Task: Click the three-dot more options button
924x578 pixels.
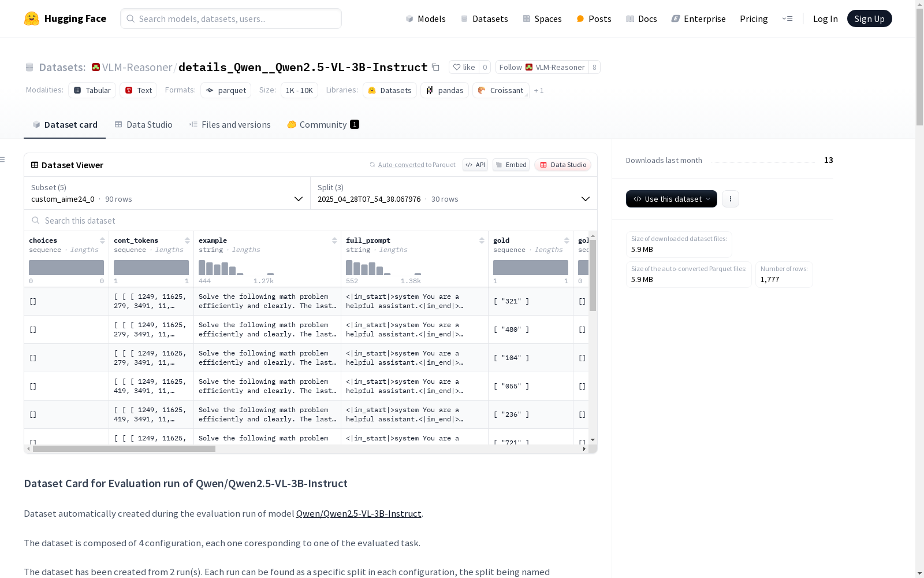Action: [x=731, y=199]
